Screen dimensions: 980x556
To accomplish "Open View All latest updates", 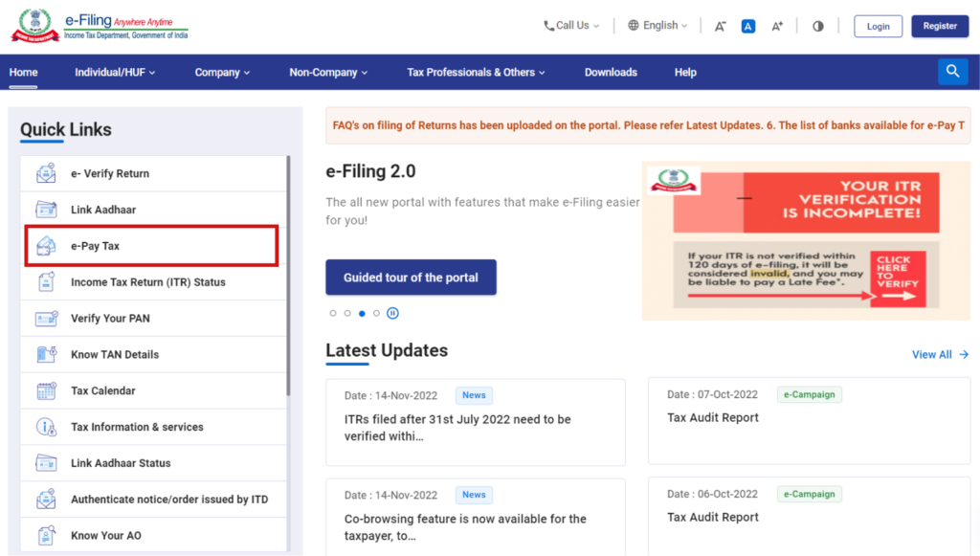I will point(939,354).
